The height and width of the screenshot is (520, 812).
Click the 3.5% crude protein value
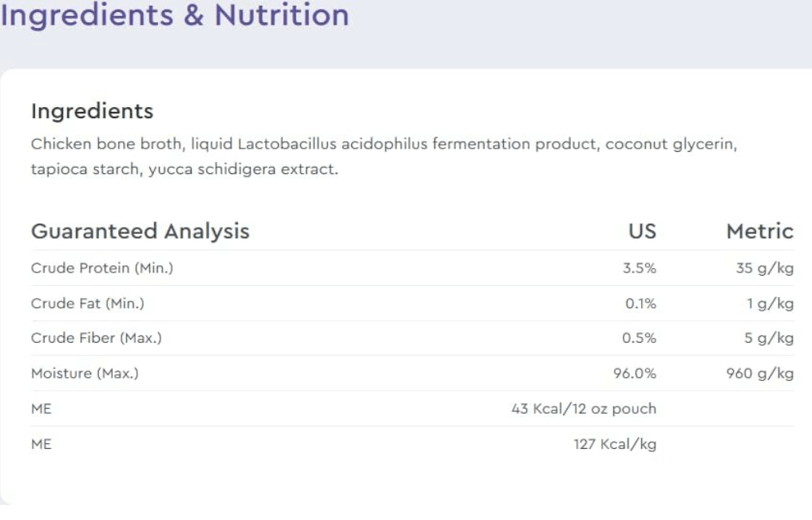tap(639, 268)
